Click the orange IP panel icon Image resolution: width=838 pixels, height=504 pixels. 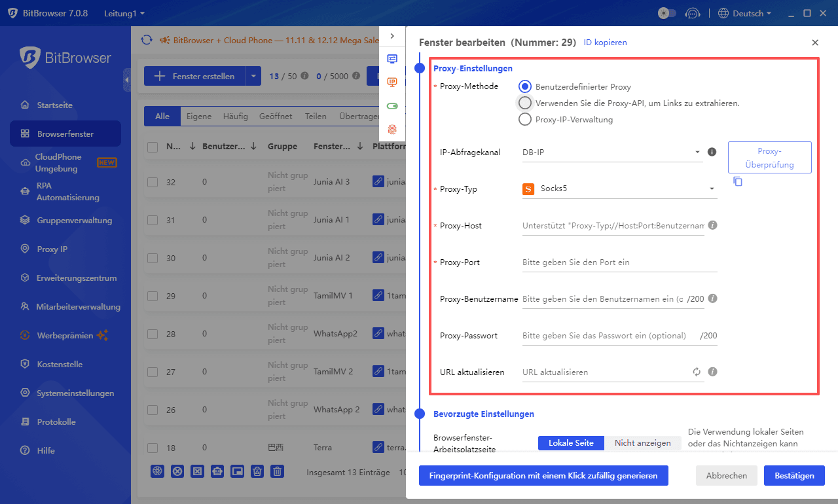point(392,82)
